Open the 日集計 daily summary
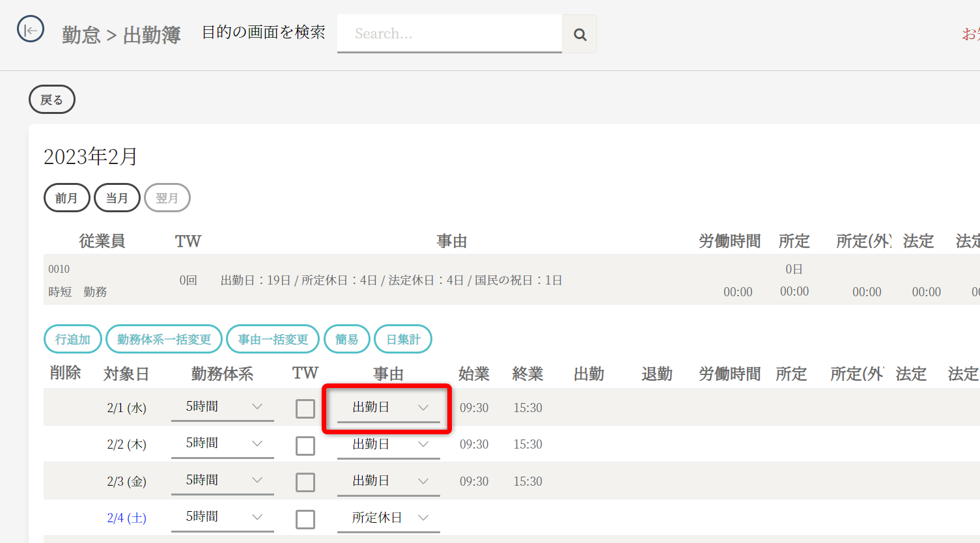This screenshot has height=543, width=980. pos(403,339)
